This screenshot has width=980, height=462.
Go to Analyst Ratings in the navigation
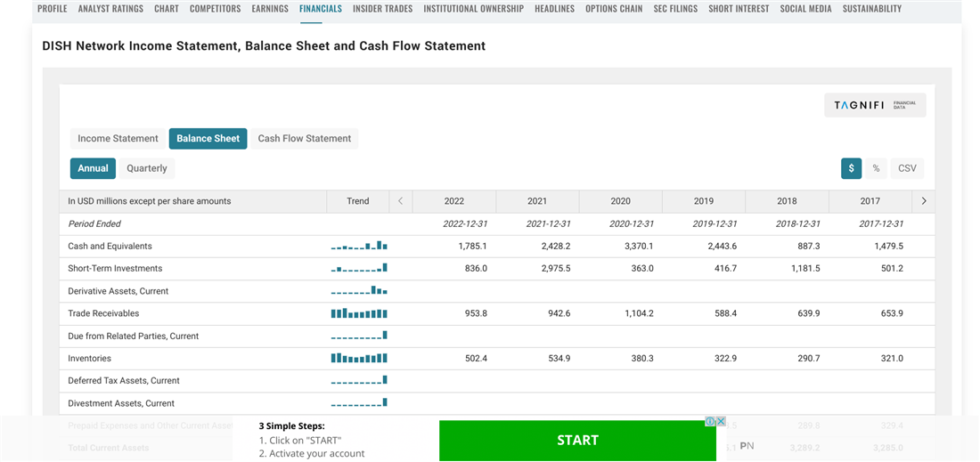click(110, 9)
